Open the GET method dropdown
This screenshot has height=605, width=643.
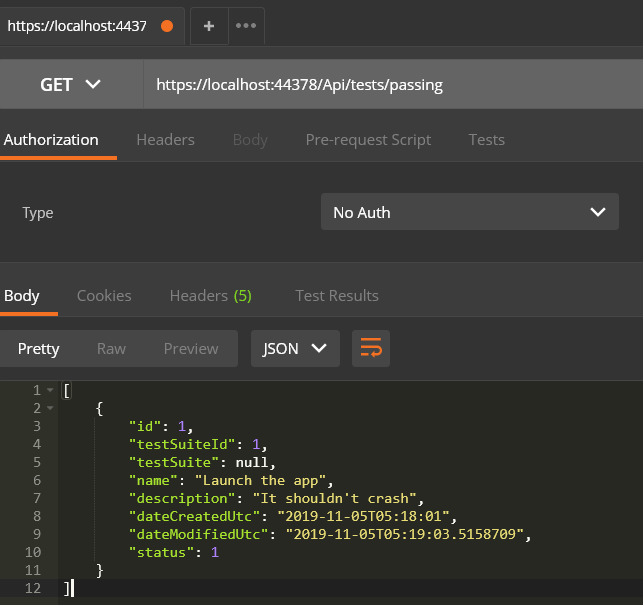(x=71, y=84)
